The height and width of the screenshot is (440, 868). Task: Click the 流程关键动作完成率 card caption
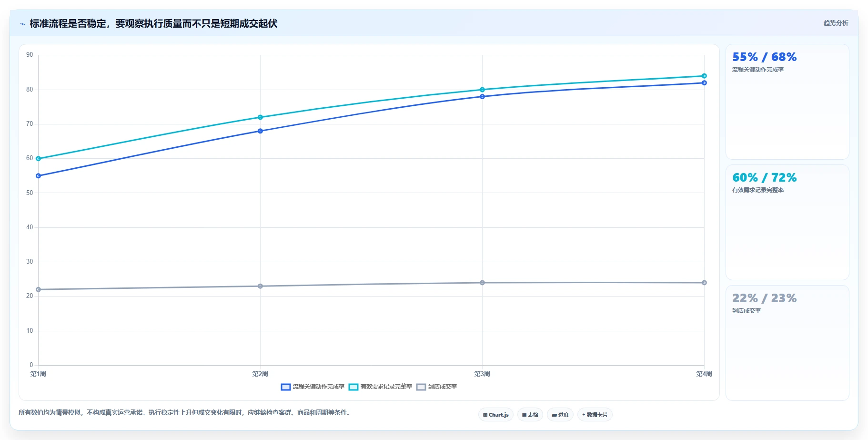758,70
